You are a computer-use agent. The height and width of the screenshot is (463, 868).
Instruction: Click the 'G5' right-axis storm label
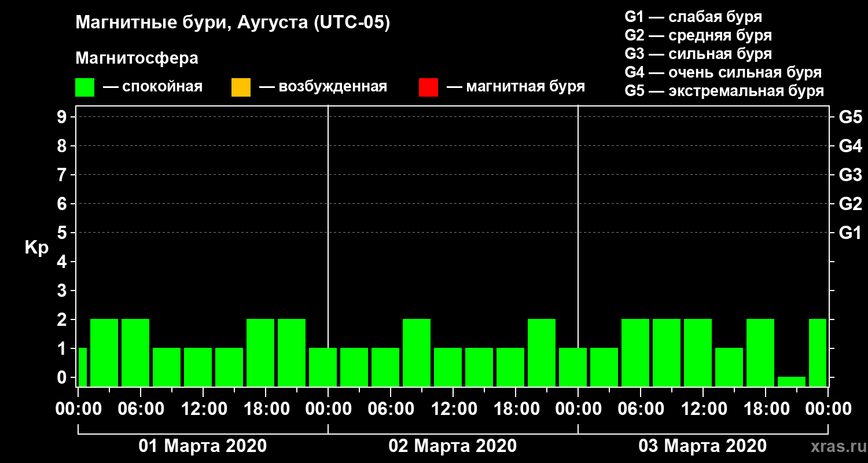point(850,117)
